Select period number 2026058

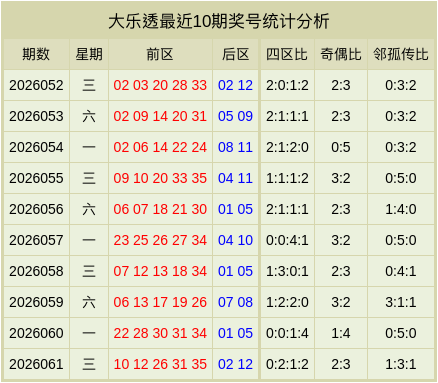[x=36, y=271]
